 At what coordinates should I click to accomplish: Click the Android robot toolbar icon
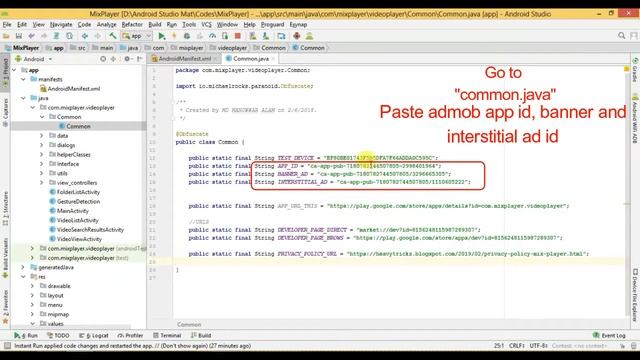[309, 36]
